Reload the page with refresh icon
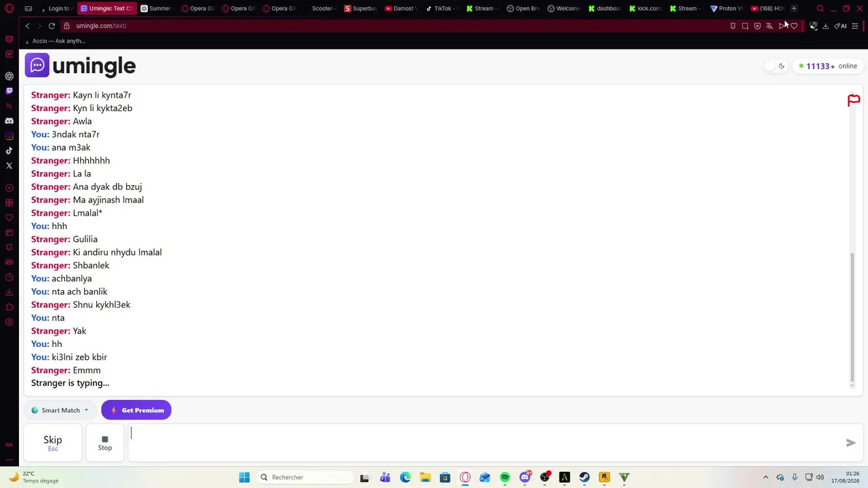 (x=52, y=26)
